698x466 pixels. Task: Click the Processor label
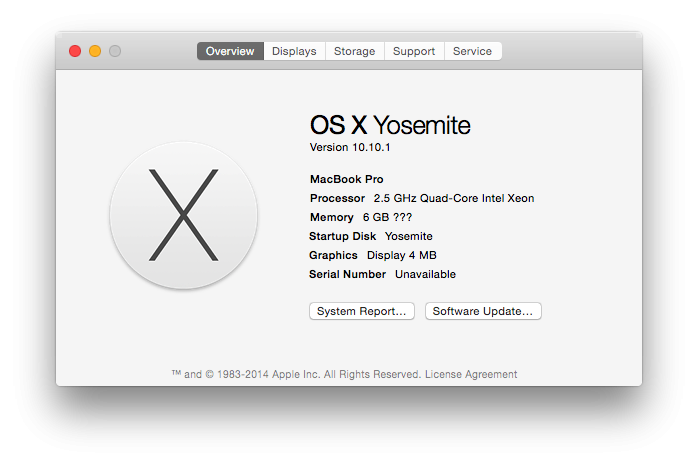click(337, 199)
